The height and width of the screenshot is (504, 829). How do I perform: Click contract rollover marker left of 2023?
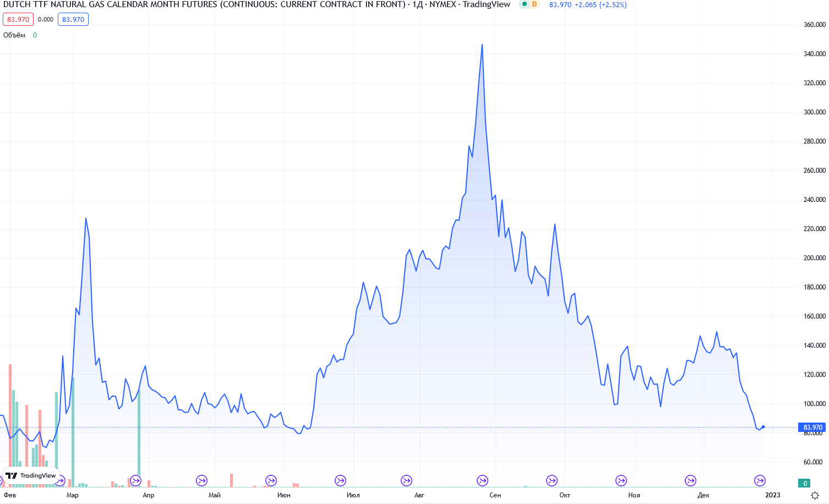[x=760, y=480]
